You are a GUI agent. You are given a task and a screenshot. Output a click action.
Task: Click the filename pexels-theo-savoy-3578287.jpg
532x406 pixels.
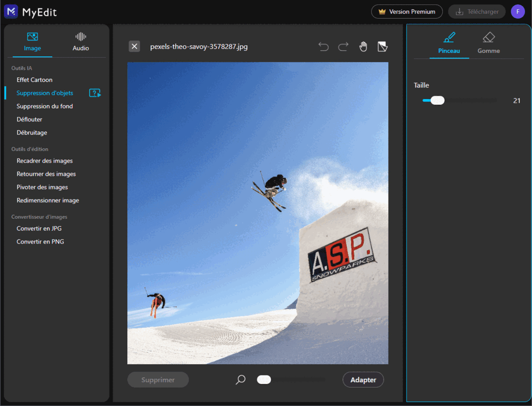[x=199, y=46]
